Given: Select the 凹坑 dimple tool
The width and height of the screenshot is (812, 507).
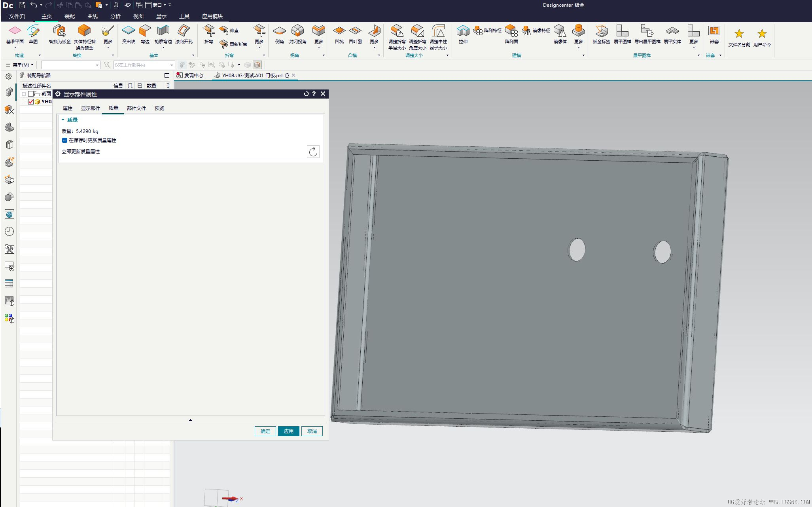Looking at the screenshot, I should (x=339, y=34).
